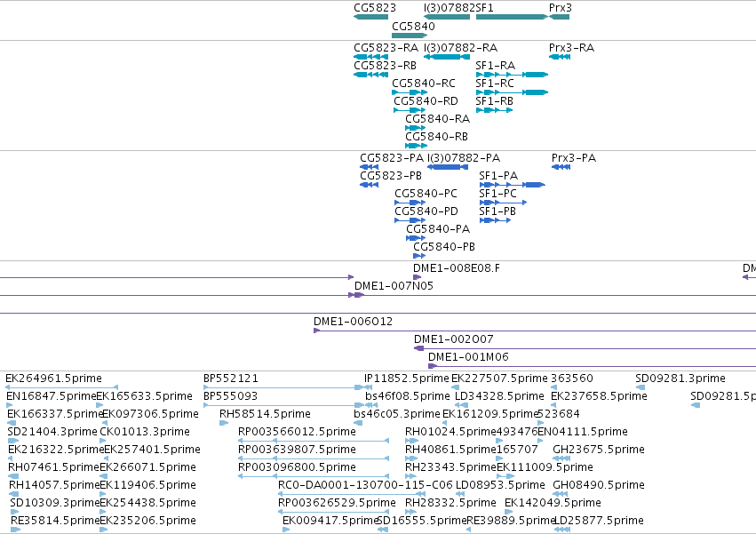This screenshot has height=534, width=756.
Task: Click CG5823-PA protein label
Action: coord(392,158)
